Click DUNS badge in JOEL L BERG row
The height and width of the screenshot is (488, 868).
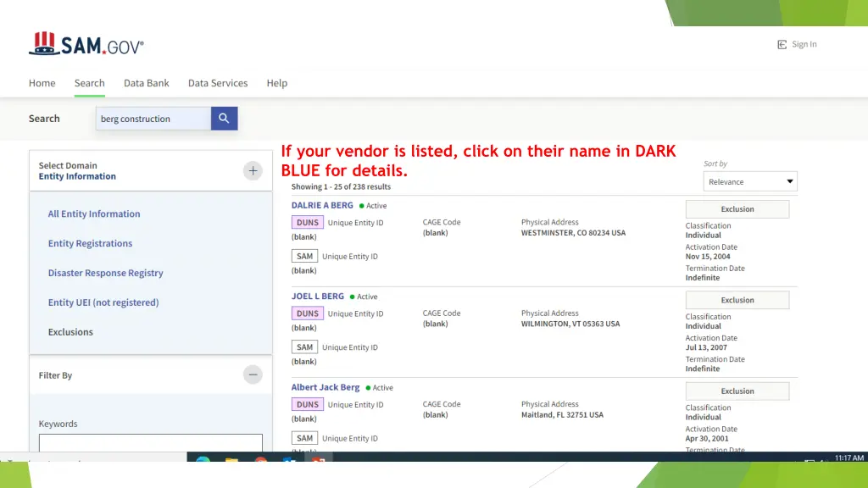coord(307,313)
